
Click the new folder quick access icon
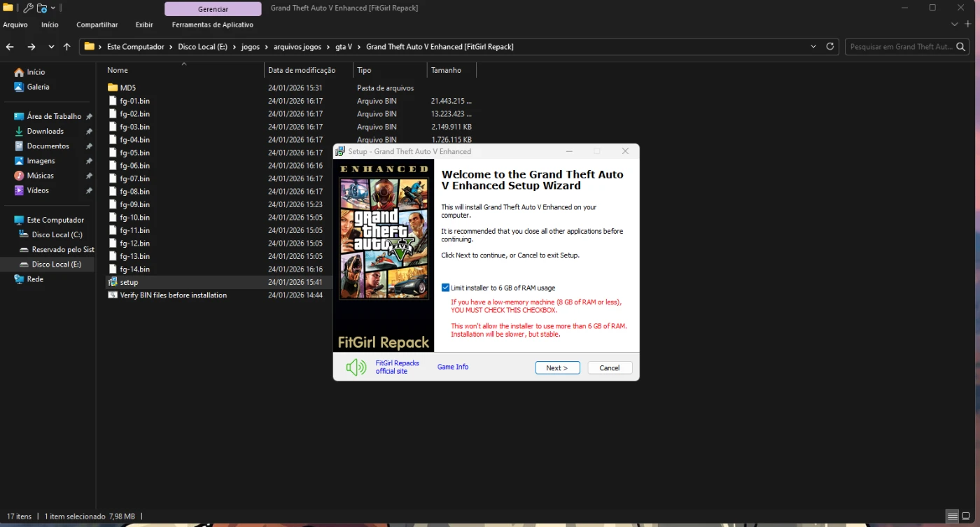(42, 8)
